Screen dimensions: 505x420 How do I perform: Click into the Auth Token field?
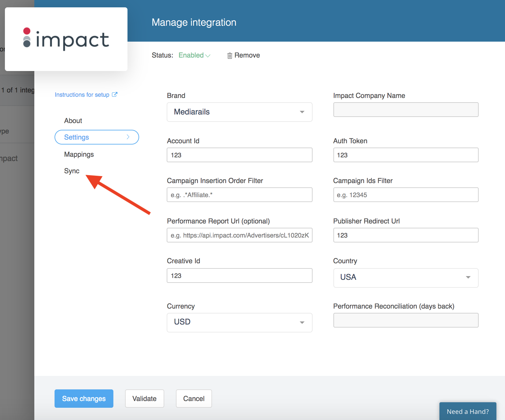click(405, 155)
